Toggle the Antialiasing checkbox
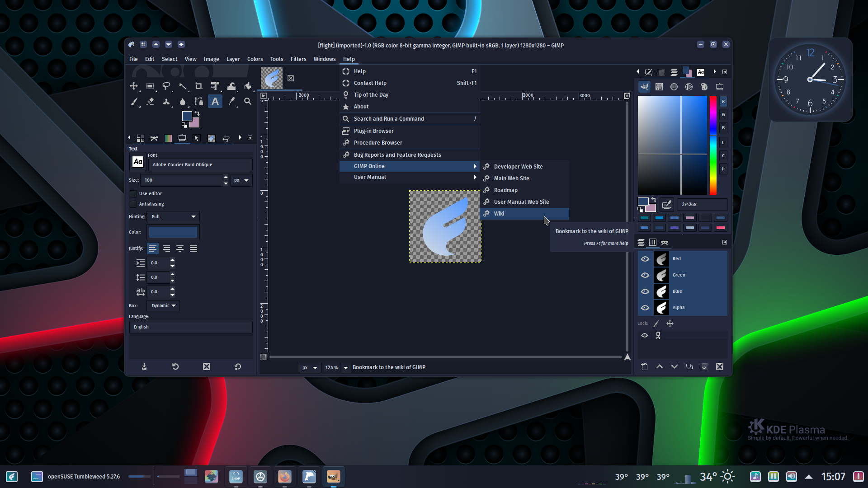 click(x=133, y=204)
